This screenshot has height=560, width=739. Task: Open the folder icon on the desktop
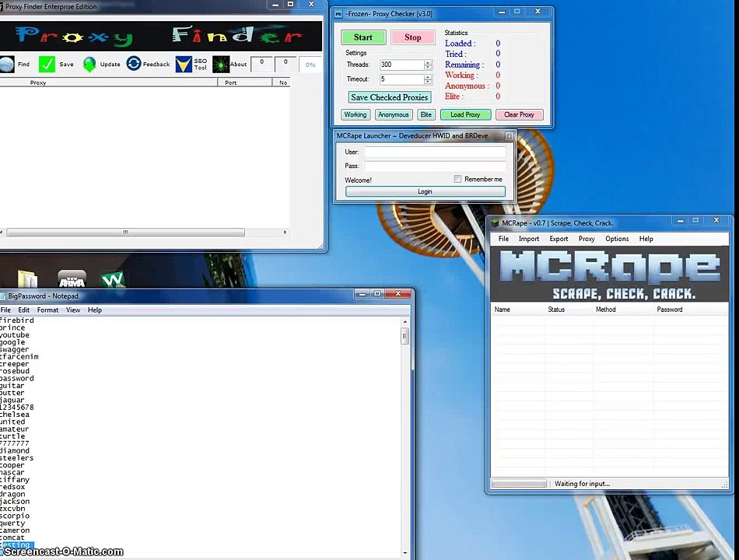[28, 279]
